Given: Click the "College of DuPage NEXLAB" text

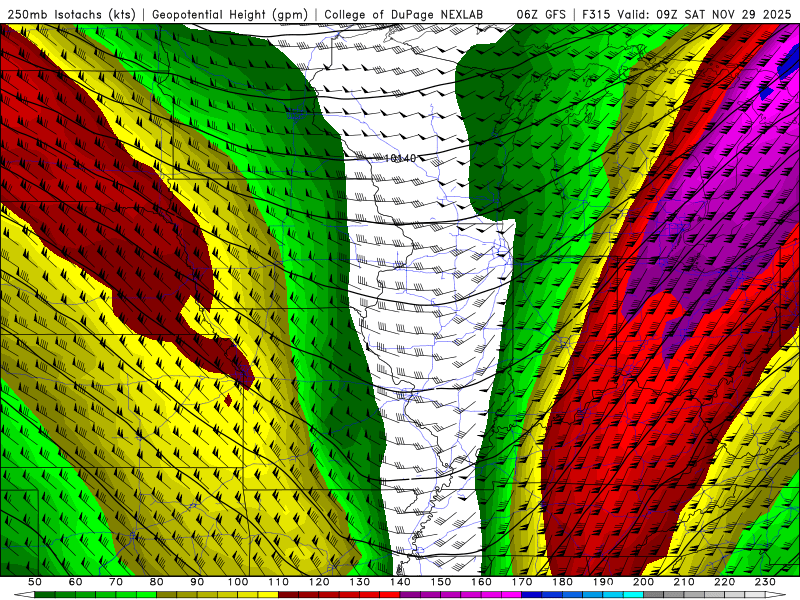Looking at the screenshot, I should (404, 15).
